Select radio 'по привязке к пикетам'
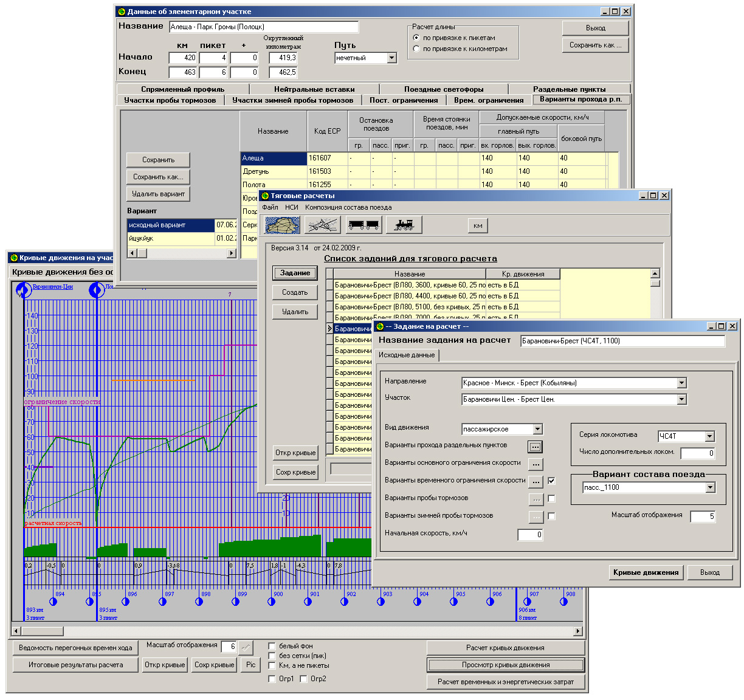 coord(416,38)
